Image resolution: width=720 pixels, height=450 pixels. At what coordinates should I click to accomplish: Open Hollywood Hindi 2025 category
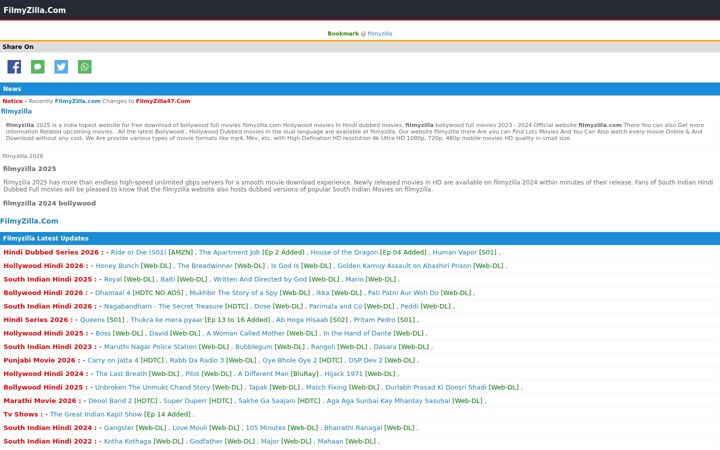coord(43,333)
